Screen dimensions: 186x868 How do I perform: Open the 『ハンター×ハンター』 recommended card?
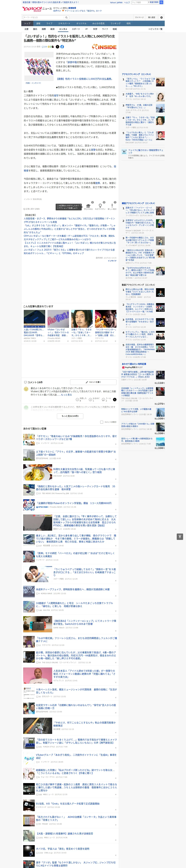pos(106,325)
